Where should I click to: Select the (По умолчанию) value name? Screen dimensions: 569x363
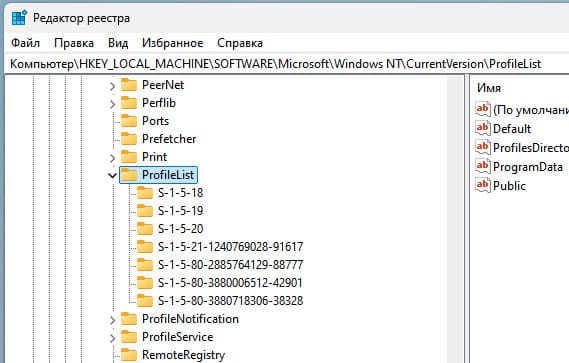(531, 110)
